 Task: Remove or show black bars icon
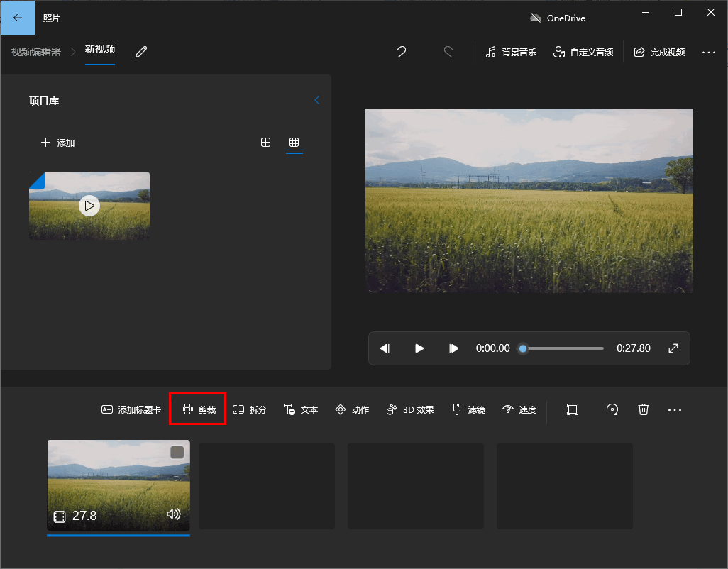573,409
